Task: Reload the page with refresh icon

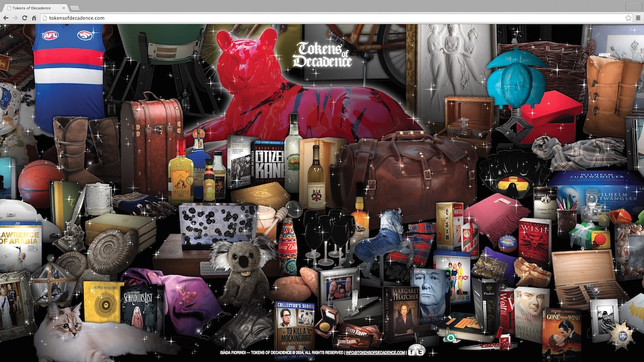Action: coord(25,18)
